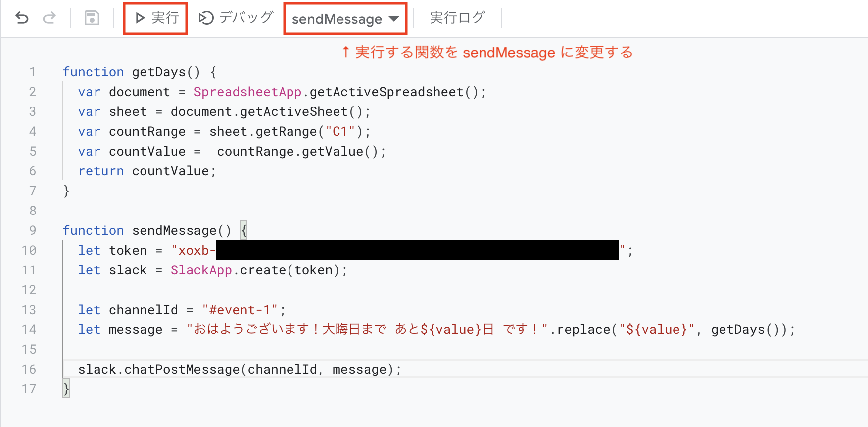The height and width of the screenshot is (427, 868).
Task: Click the return countValue statement
Action: click(x=147, y=171)
